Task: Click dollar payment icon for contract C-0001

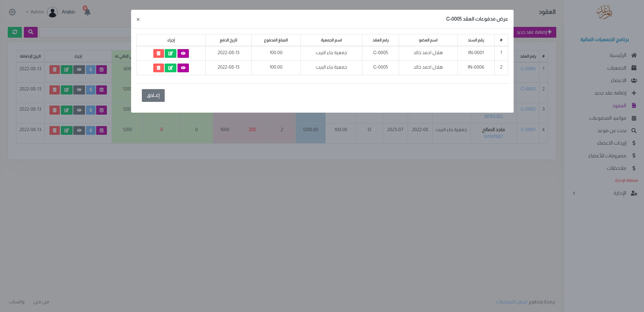Action: (90, 130)
